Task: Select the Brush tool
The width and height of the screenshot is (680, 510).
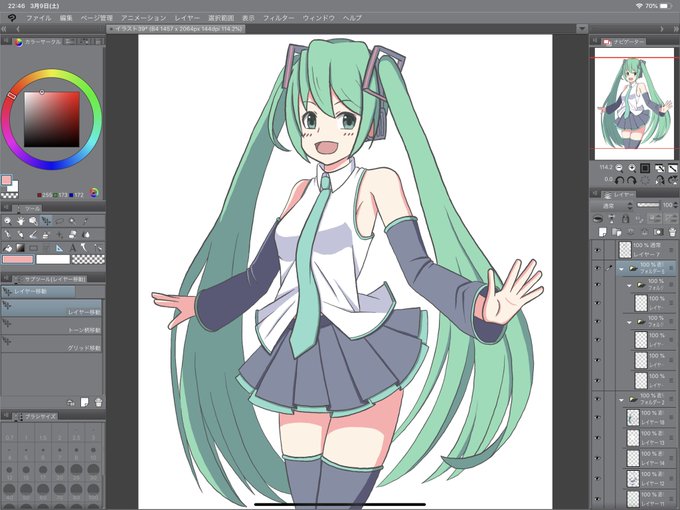Action: 33,235
